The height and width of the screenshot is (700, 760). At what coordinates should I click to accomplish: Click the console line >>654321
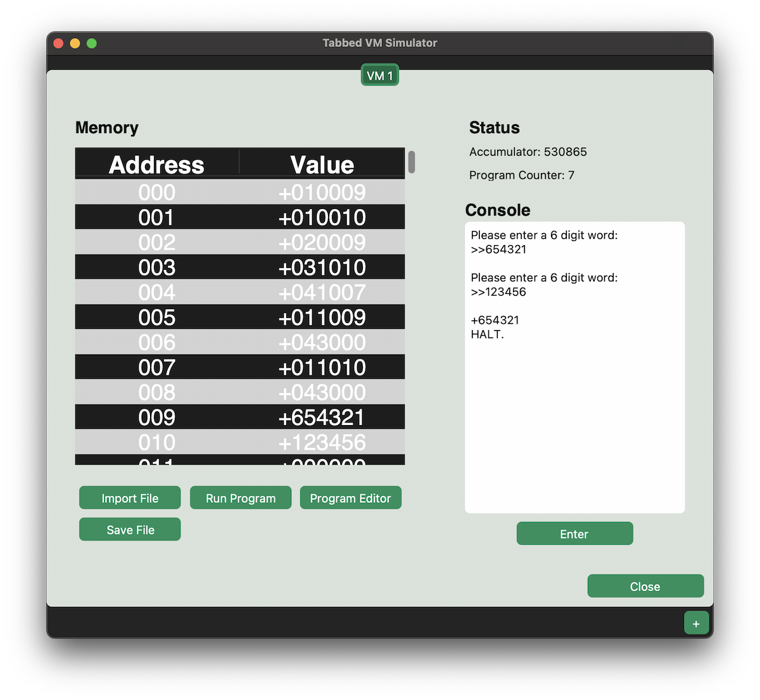click(498, 249)
